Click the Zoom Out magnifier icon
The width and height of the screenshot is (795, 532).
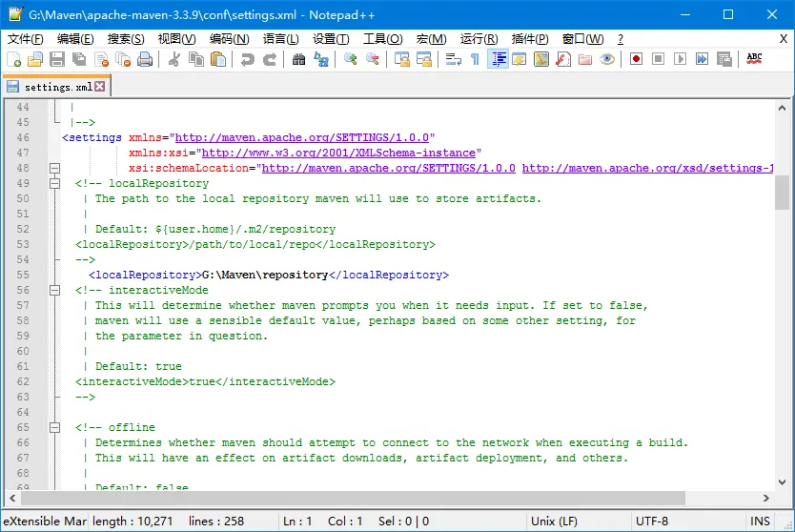point(372,59)
